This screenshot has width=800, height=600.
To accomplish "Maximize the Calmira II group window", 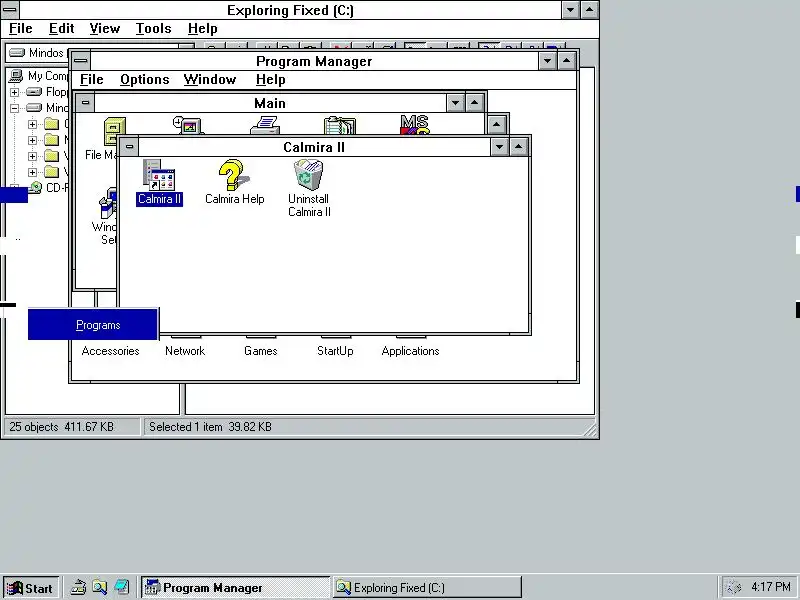I will tap(519, 147).
